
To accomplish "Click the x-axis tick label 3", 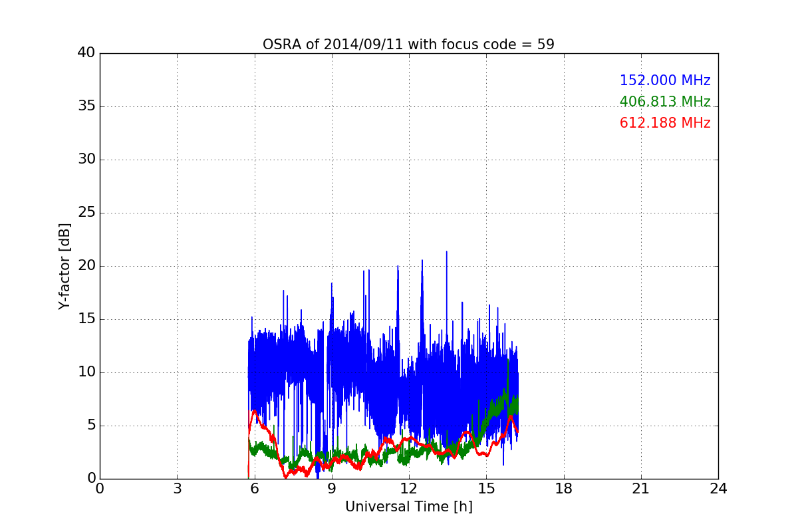I will 177,489.
